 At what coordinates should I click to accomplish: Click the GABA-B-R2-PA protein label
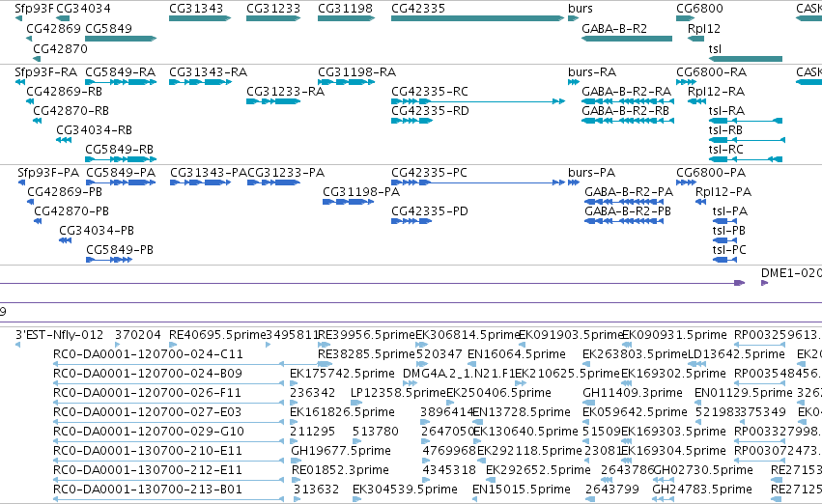click(x=629, y=192)
